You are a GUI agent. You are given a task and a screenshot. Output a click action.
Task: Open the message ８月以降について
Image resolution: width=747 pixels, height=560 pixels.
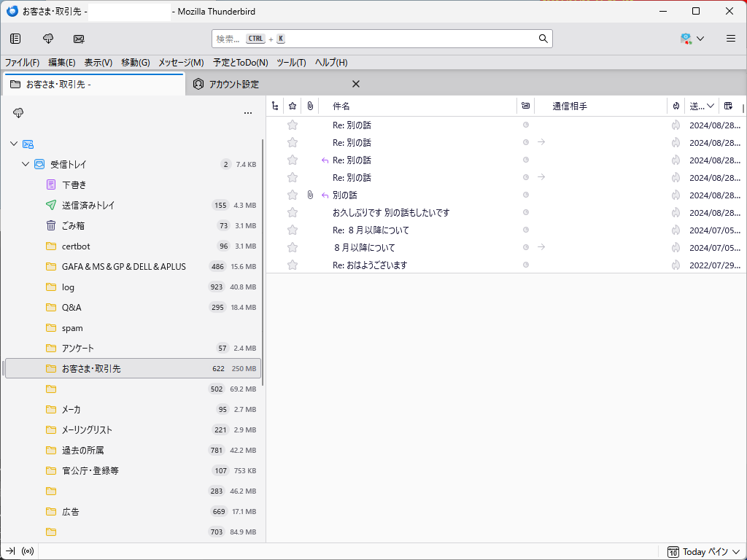[365, 248]
